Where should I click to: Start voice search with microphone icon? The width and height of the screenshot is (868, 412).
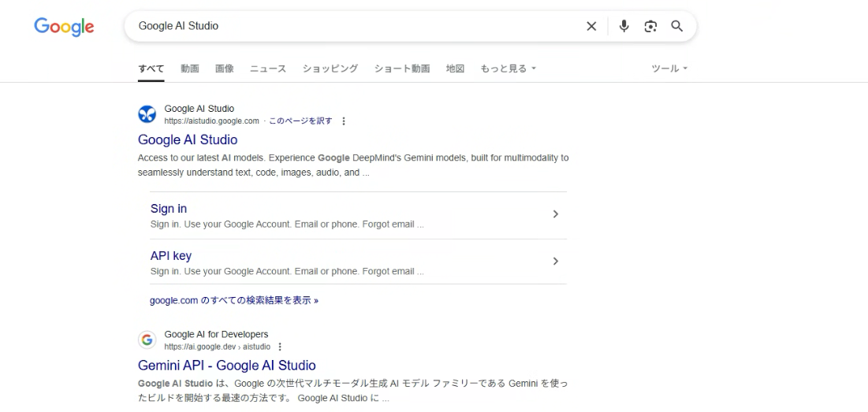click(x=624, y=26)
